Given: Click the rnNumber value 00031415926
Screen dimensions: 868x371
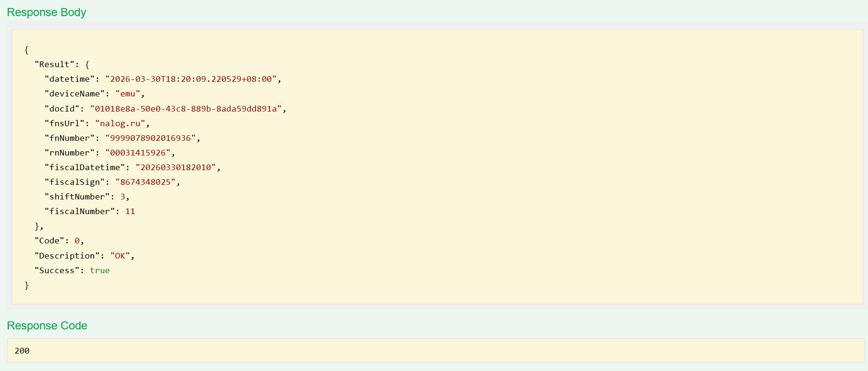Looking at the screenshot, I should (138, 153).
